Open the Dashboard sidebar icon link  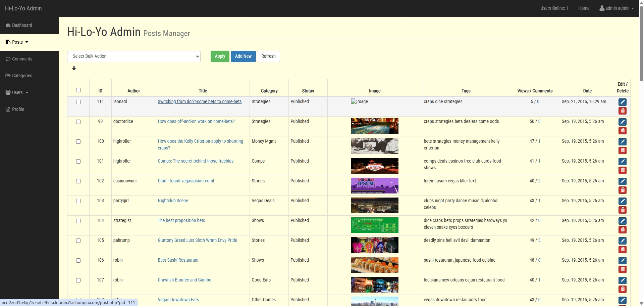click(8, 26)
